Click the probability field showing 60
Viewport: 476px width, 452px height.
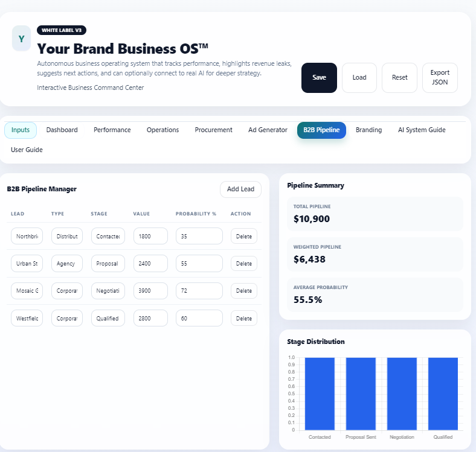point(199,319)
